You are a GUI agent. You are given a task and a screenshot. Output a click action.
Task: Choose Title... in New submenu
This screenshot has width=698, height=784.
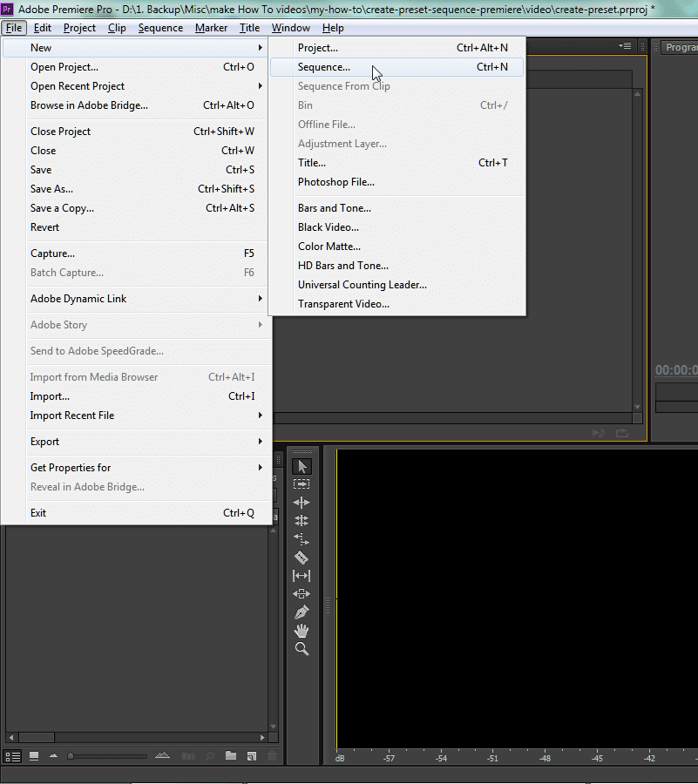click(397, 163)
